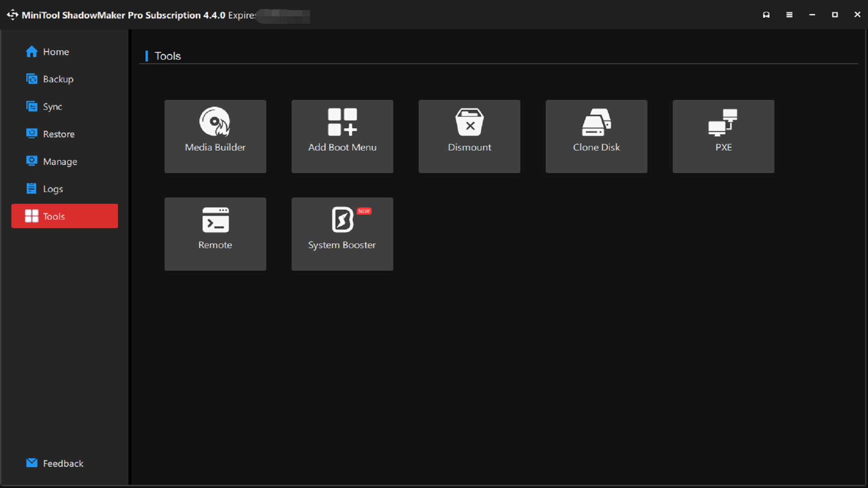This screenshot has width=868, height=488.
Task: Navigate to the Restore section
Action: 59,134
